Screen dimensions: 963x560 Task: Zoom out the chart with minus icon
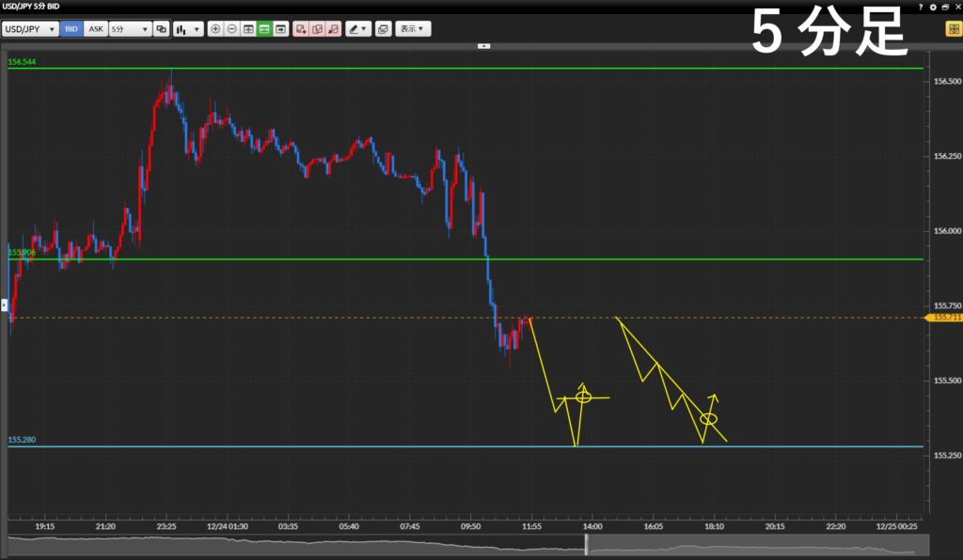[x=232, y=29]
